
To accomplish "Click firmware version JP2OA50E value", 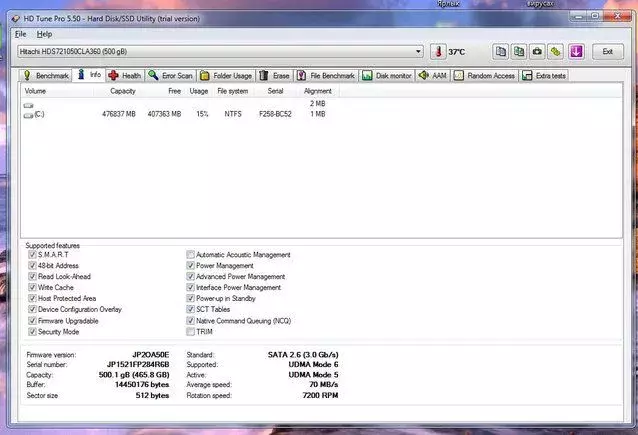I will tap(151, 355).
